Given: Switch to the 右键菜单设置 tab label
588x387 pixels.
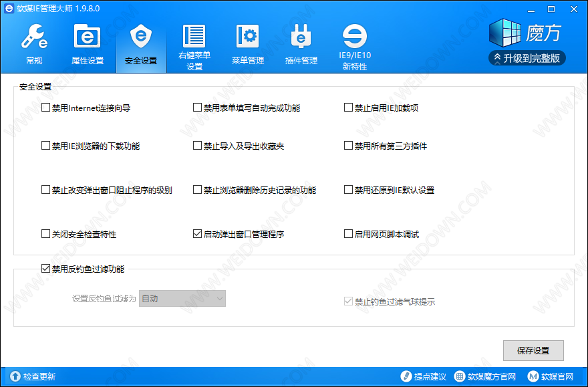Looking at the screenshot, I should [194, 61].
